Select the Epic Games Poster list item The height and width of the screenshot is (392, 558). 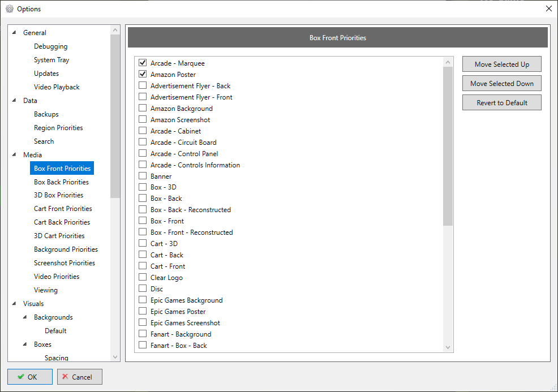click(x=178, y=312)
